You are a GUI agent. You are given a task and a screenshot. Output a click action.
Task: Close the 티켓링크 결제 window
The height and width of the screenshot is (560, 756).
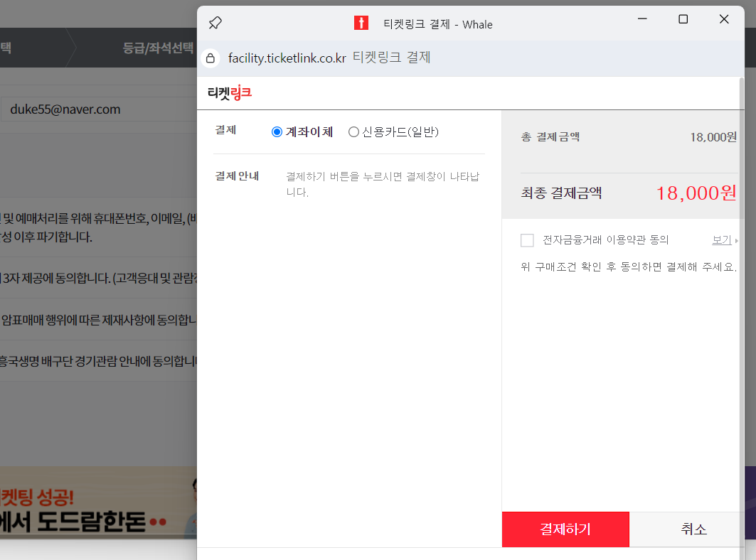[724, 18]
